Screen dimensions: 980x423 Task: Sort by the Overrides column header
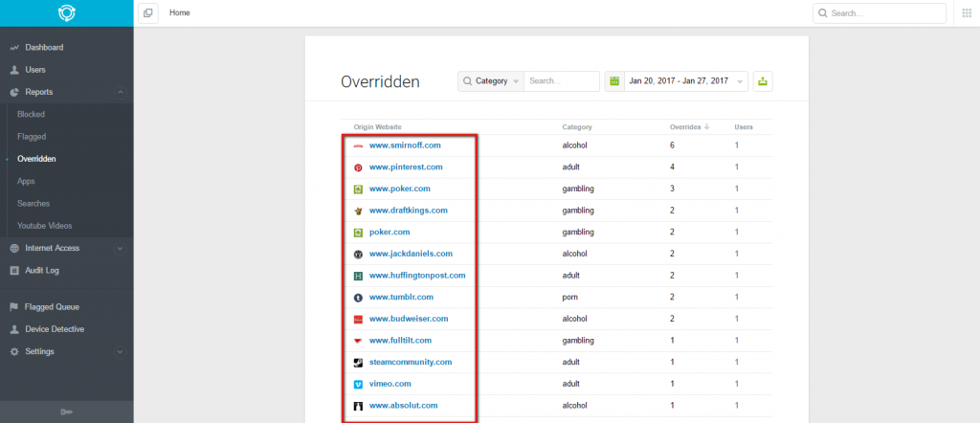(689, 127)
